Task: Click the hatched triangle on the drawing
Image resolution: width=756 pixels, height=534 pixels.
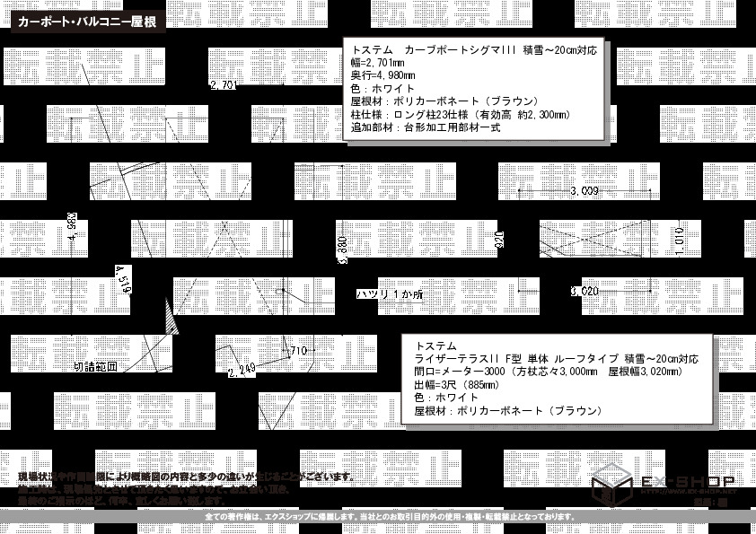Action: (x=171, y=317)
